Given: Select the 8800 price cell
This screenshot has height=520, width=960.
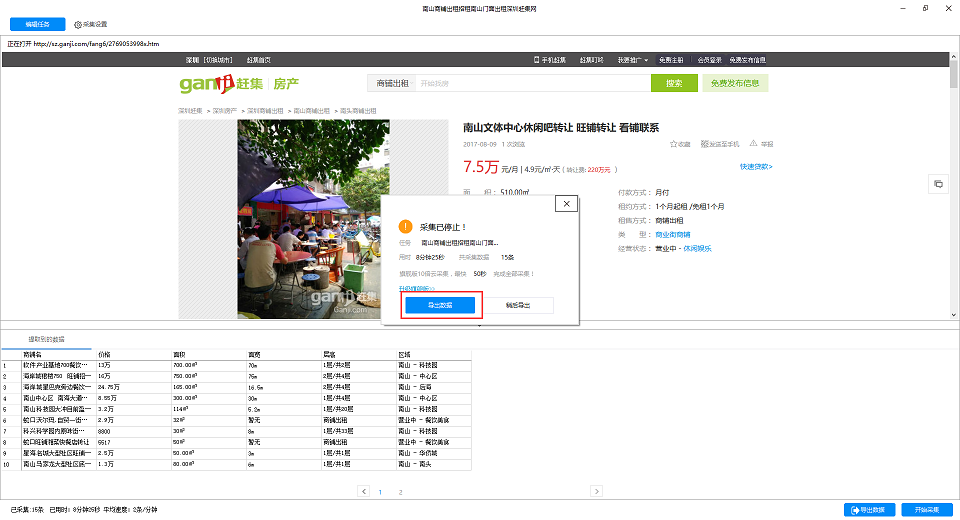Looking at the screenshot, I should pos(133,431).
